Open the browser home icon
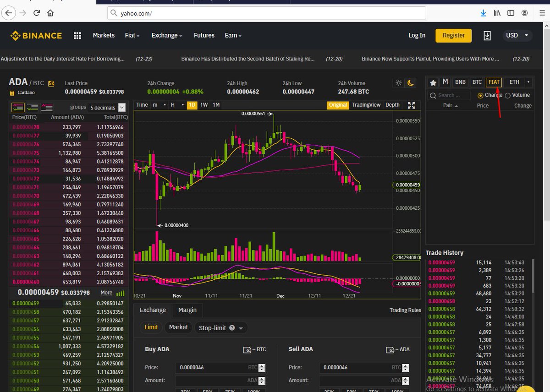550x392 pixels. coord(50,13)
